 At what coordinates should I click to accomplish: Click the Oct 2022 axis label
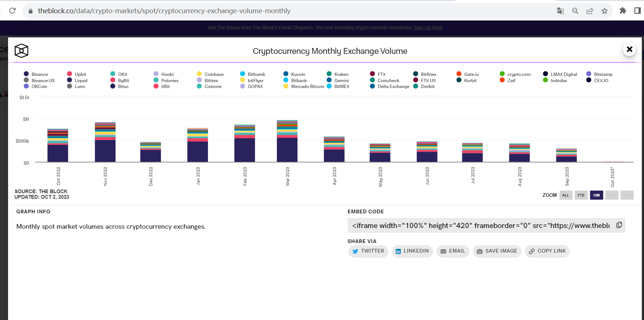coord(58,176)
